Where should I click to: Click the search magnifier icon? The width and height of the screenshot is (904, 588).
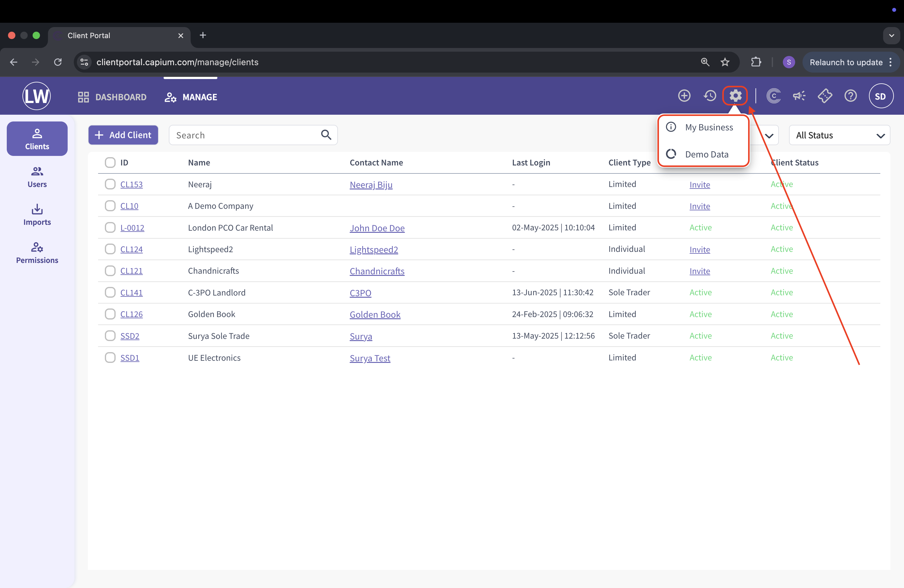tap(326, 135)
